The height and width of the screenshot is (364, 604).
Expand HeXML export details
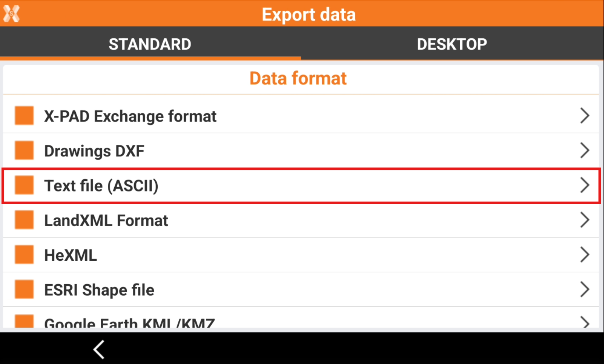[x=585, y=254]
